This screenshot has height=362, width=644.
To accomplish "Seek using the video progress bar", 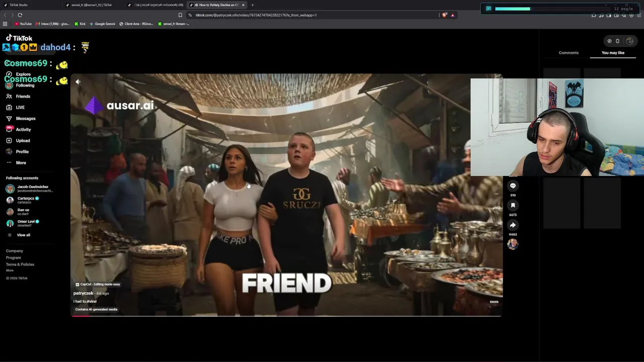I will [286, 316].
